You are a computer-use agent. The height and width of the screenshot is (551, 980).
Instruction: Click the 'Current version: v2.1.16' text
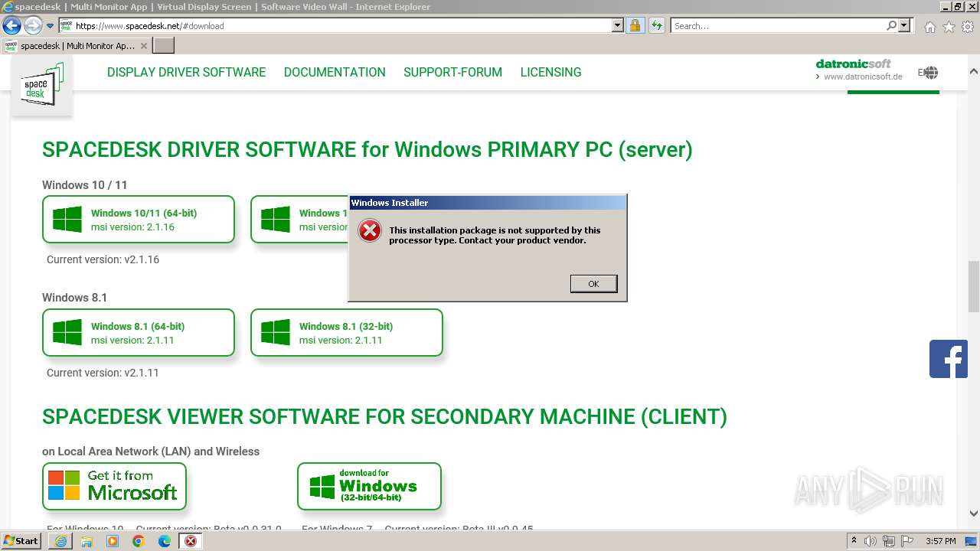click(103, 259)
